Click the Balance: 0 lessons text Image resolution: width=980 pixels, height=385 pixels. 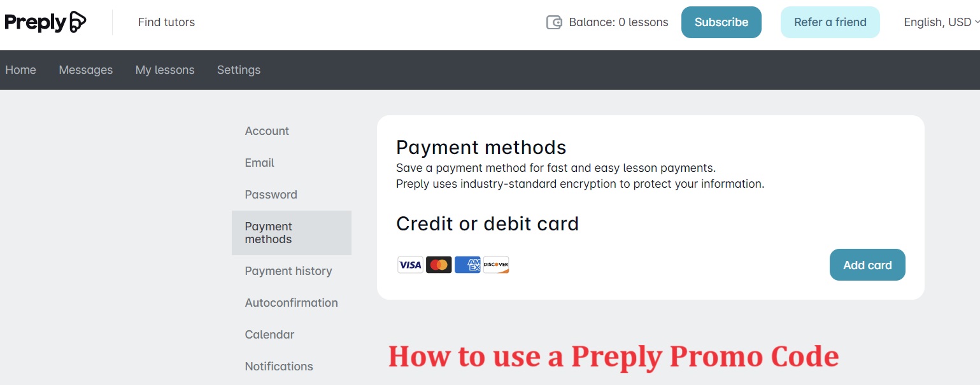[x=618, y=22]
